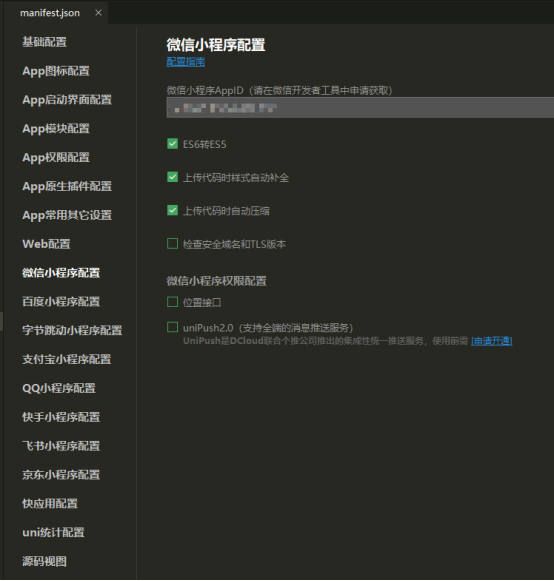The width and height of the screenshot is (554, 581).
Task: Open App常用其它设置 section
Action: tap(67, 215)
